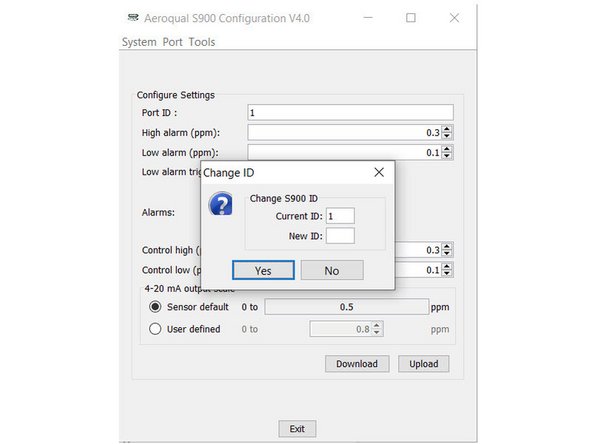Click the 'Configure Settings' group label
592x444 pixels.
(176, 95)
